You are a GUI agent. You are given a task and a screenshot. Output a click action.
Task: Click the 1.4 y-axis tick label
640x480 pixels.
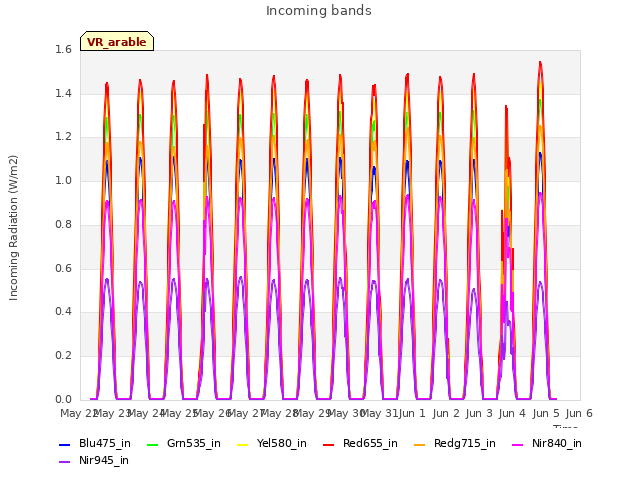pos(63,93)
